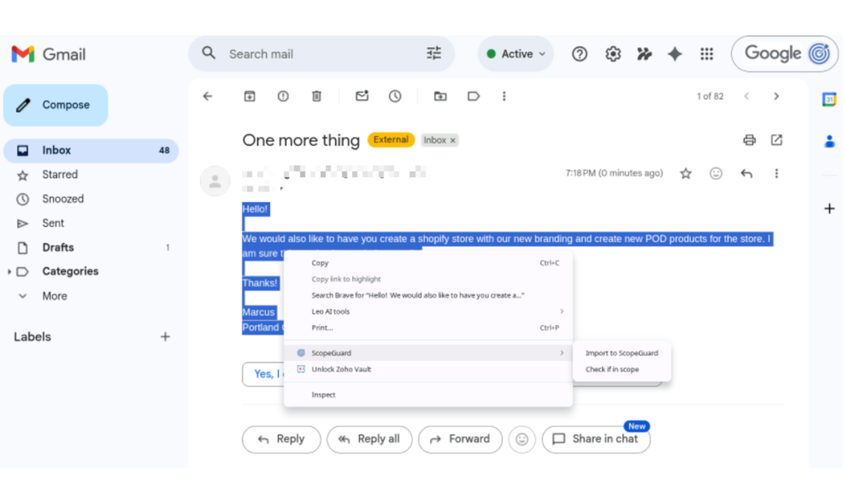The width and height of the screenshot is (843, 504).
Task: Report email as spam
Action: [283, 96]
